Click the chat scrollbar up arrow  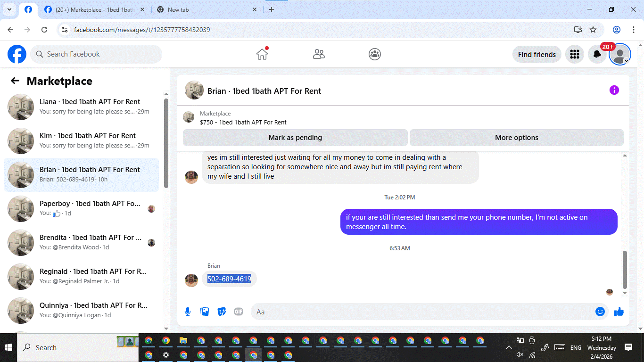pos(625,156)
